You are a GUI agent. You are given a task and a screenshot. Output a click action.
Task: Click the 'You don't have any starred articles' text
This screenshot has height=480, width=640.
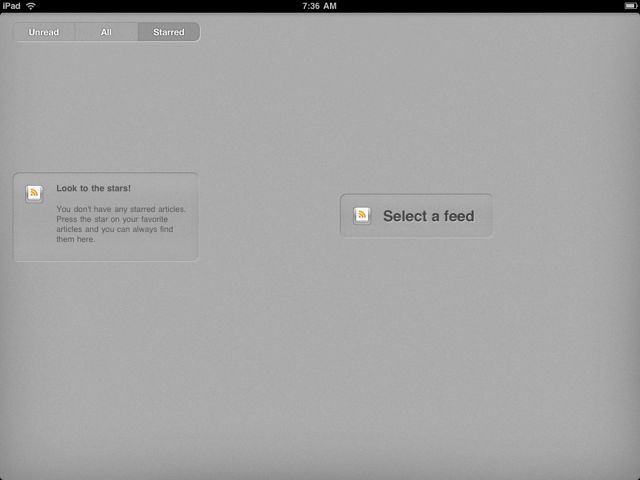point(121,209)
